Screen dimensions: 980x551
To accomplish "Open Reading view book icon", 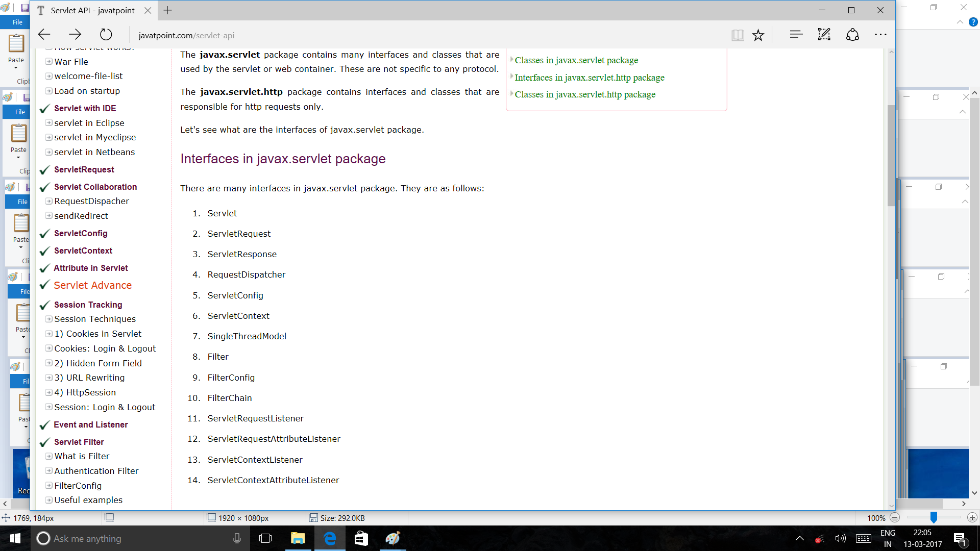I will (737, 35).
